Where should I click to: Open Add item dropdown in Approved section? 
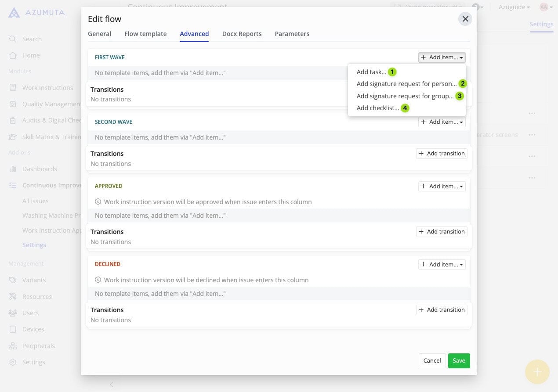pos(442,186)
